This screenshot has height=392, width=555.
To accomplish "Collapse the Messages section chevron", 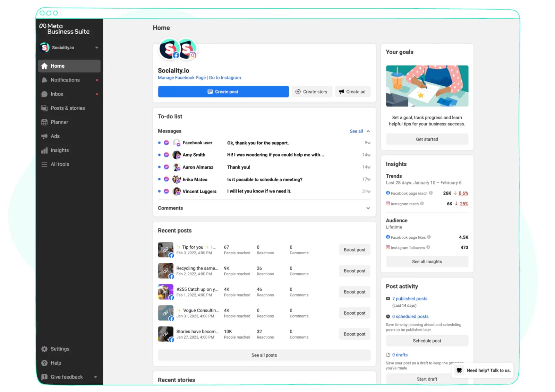I will (368, 131).
